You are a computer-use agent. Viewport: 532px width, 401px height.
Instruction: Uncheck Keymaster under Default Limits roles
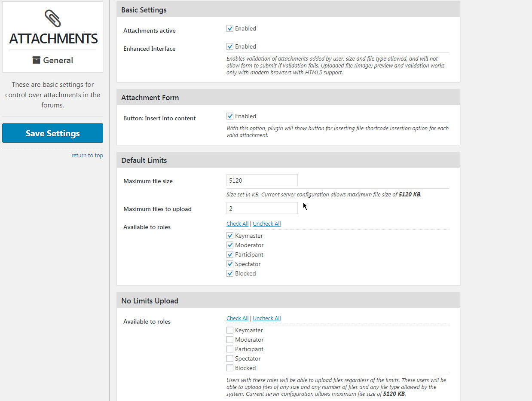tap(230, 236)
